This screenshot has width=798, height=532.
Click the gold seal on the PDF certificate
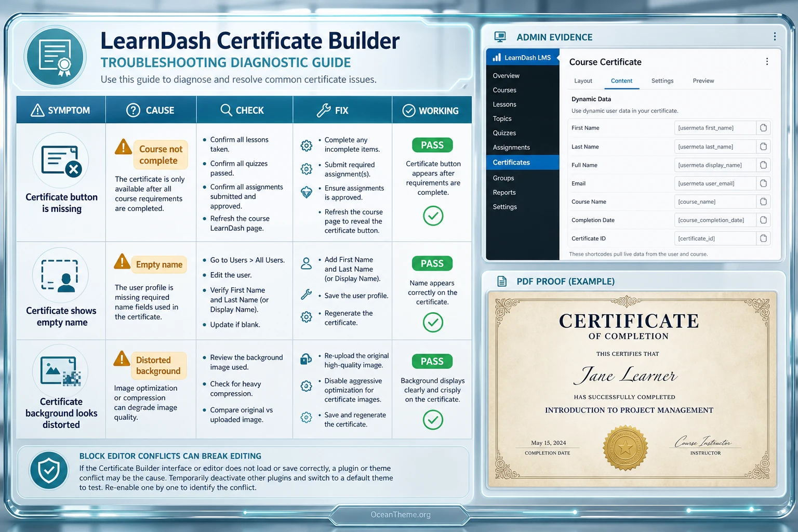pyautogui.click(x=626, y=447)
